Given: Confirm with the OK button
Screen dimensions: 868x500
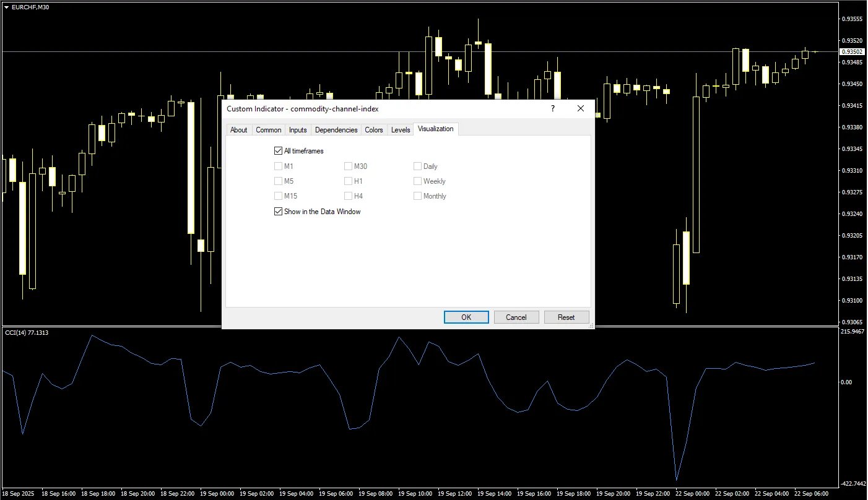Looking at the screenshot, I should click(x=466, y=317).
